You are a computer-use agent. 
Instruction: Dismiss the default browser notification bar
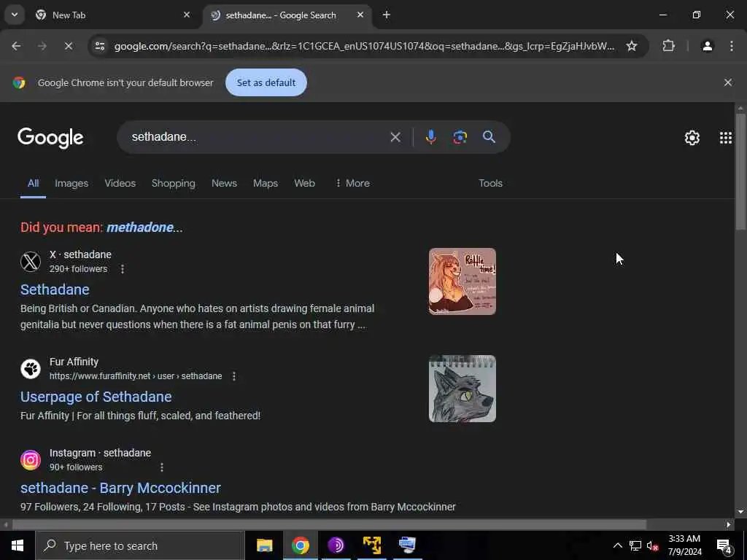coord(727,82)
